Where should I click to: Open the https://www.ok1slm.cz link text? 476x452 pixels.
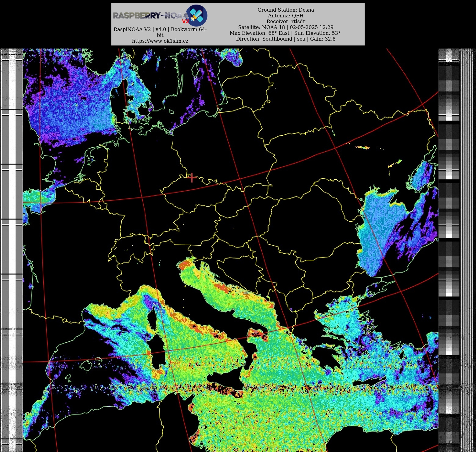160,41
